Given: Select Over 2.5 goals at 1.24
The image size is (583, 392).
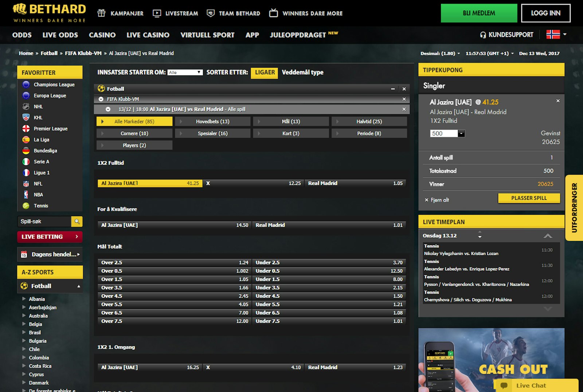Looking at the screenshot, I should click(174, 262).
